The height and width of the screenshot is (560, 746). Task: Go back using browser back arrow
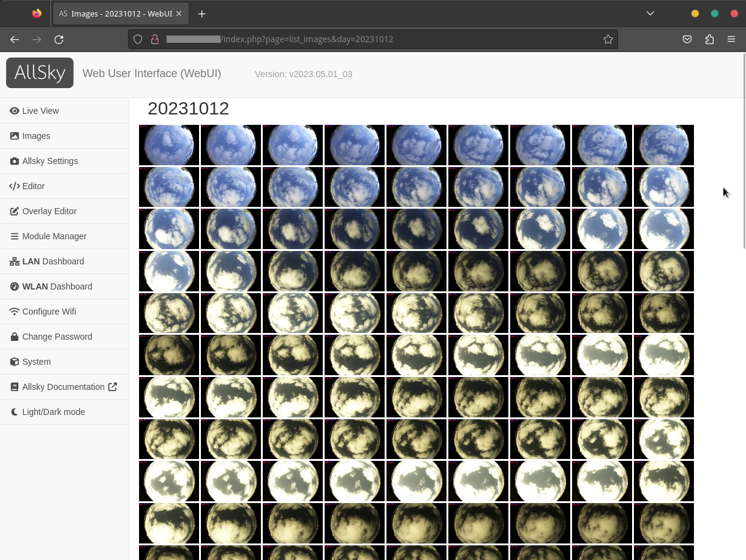[x=15, y=39]
